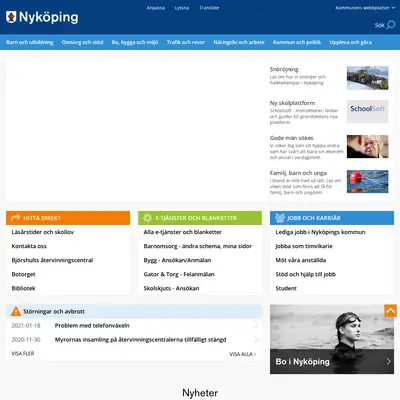Click the Nyheter section heading
This screenshot has width=400, height=400.
pyautogui.click(x=200, y=393)
